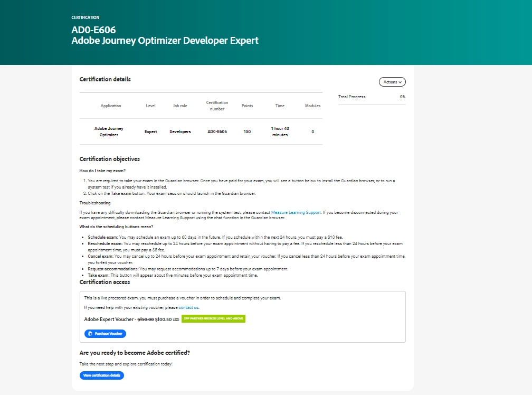Click the cart icon in Purchase Voucher
The height and width of the screenshot is (395, 532).
(90, 334)
